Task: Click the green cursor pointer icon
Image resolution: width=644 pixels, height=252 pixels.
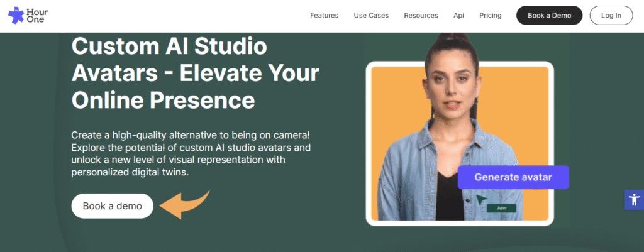Action: [481, 200]
